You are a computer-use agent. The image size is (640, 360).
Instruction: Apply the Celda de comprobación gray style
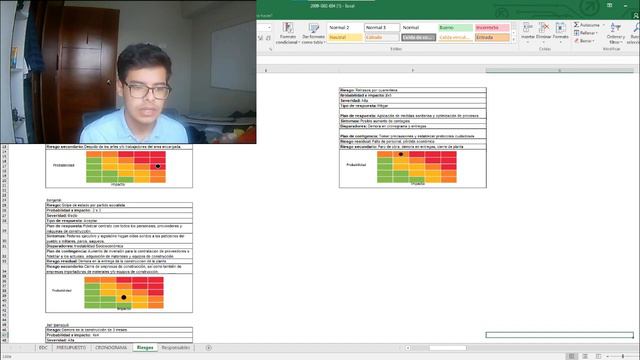(418, 37)
